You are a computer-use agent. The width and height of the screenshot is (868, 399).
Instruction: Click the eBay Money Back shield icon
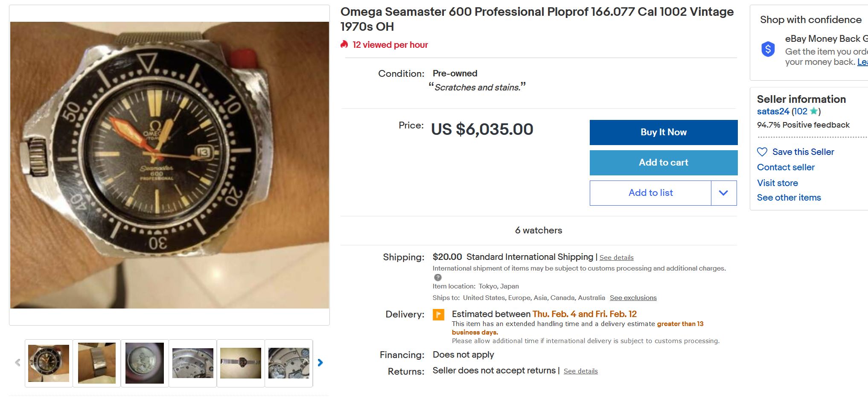[x=768, y=50]
